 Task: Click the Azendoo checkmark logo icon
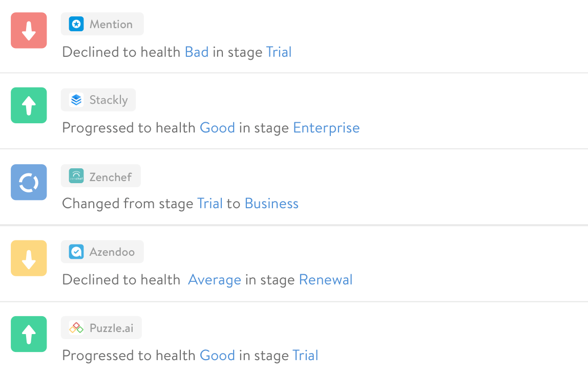click(x=76, y=252)
